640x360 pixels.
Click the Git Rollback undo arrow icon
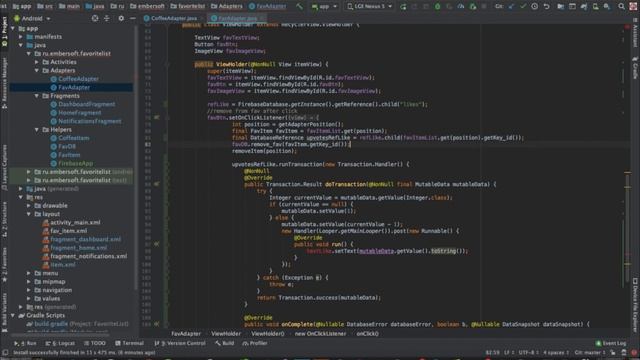tap(546, 7)
